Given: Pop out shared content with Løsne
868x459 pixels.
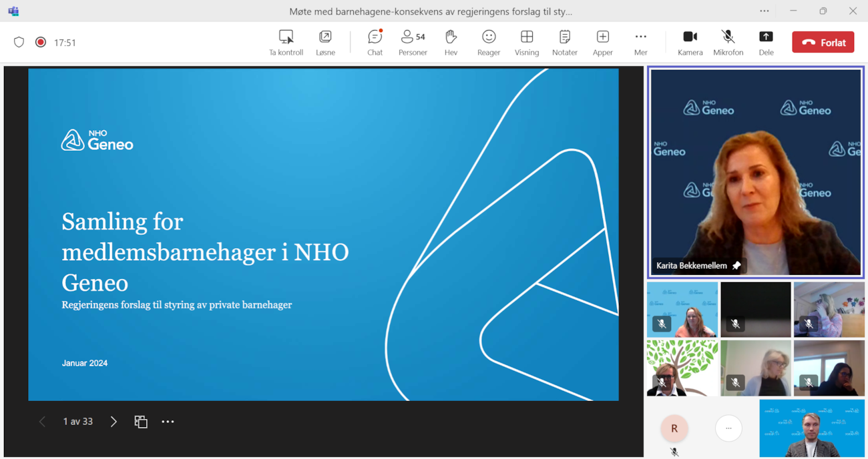Looking at the screenshot, I should 325,42.
